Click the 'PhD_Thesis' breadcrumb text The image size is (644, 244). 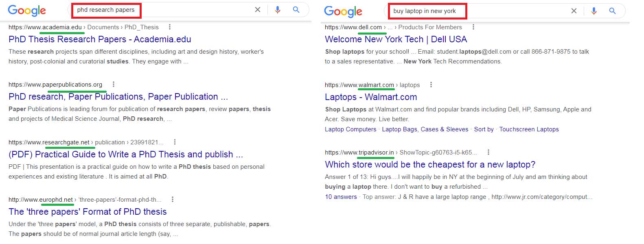pos(141,27)
